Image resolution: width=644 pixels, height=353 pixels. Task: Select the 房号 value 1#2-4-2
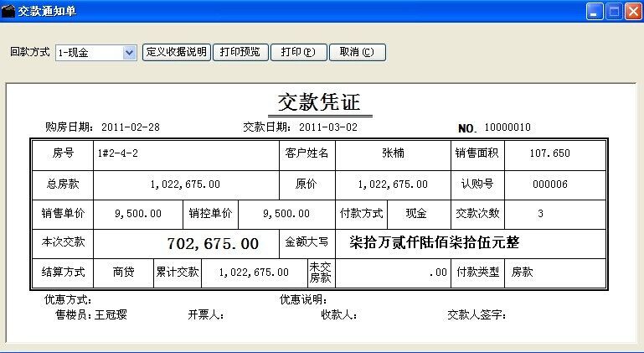(x=118, y=153)
